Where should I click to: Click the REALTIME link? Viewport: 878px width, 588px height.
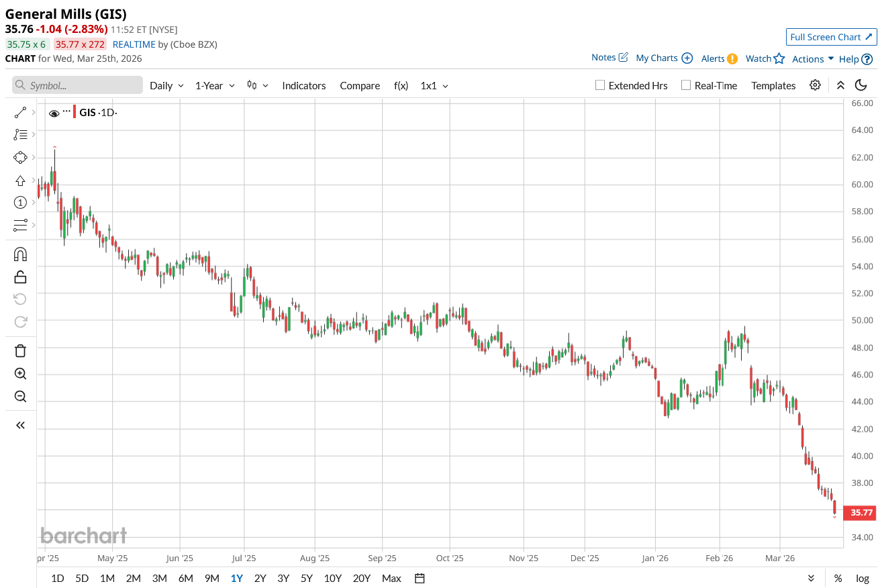[x=134, y=44]
